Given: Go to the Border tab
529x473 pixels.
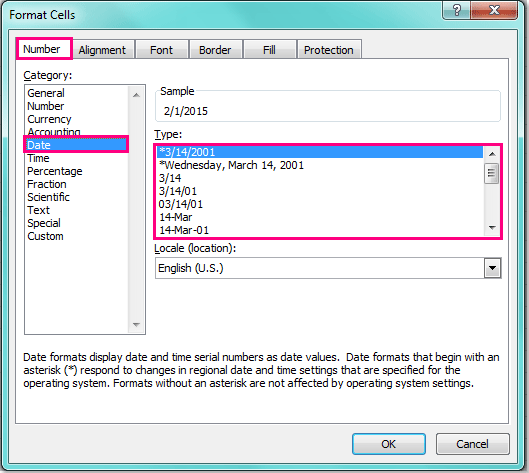Looking at the screenshot, I should click(x=215, y=50).
